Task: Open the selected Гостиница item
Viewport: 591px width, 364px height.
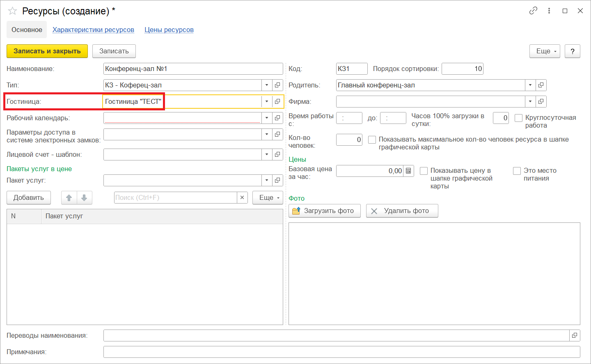Action: 277,101
